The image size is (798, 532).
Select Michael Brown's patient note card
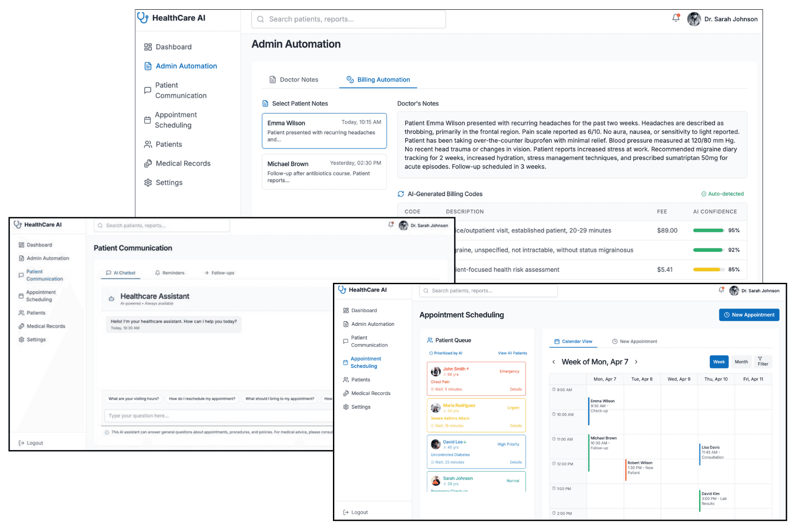point(324,172)
